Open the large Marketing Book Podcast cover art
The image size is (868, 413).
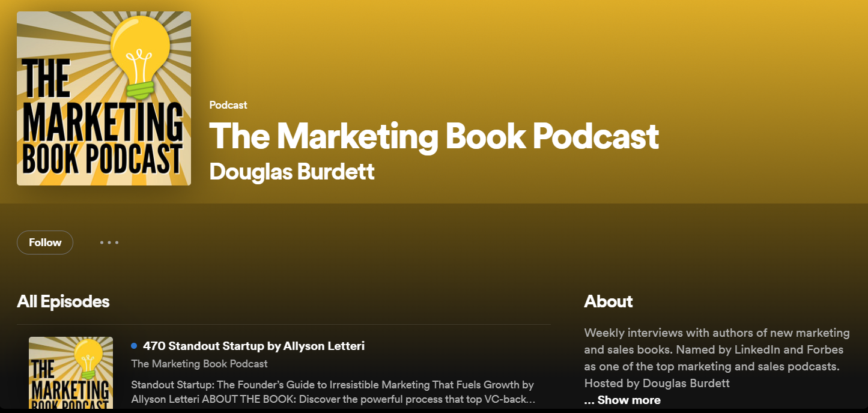[x=104, y=98]
